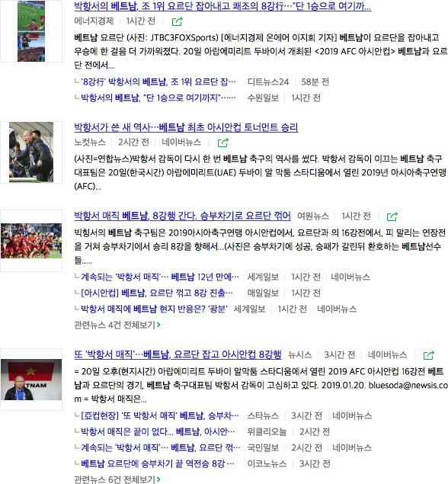Viewport: 448px width, 484px height.
Task: Click thumbnail of coach before Vietnam flag
Action: coord(31,380)
